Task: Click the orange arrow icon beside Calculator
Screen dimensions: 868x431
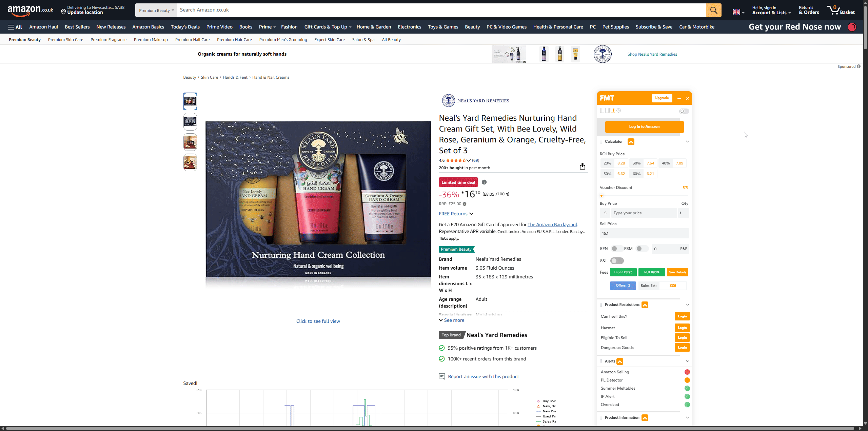Action: point(631,142)
